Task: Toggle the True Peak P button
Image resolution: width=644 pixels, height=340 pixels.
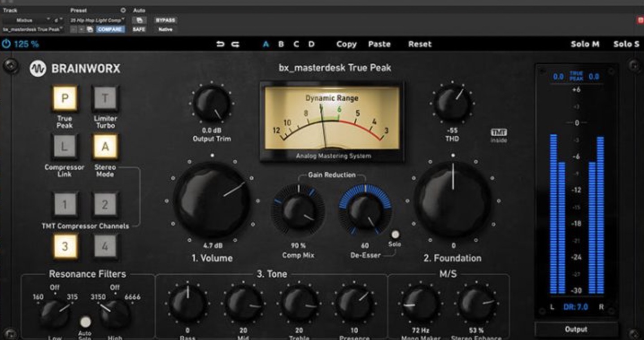Action: click(65, 99)
